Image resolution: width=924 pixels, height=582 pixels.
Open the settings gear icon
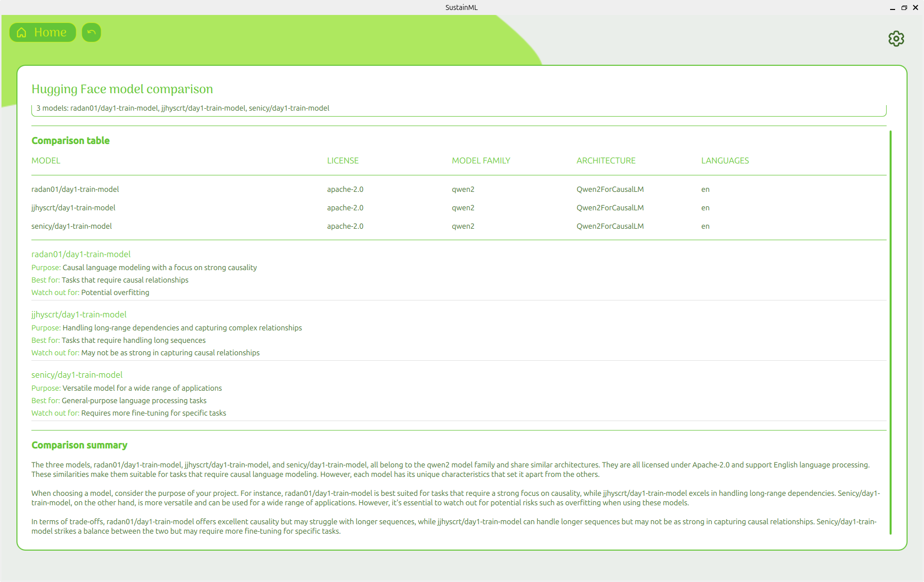896,38
